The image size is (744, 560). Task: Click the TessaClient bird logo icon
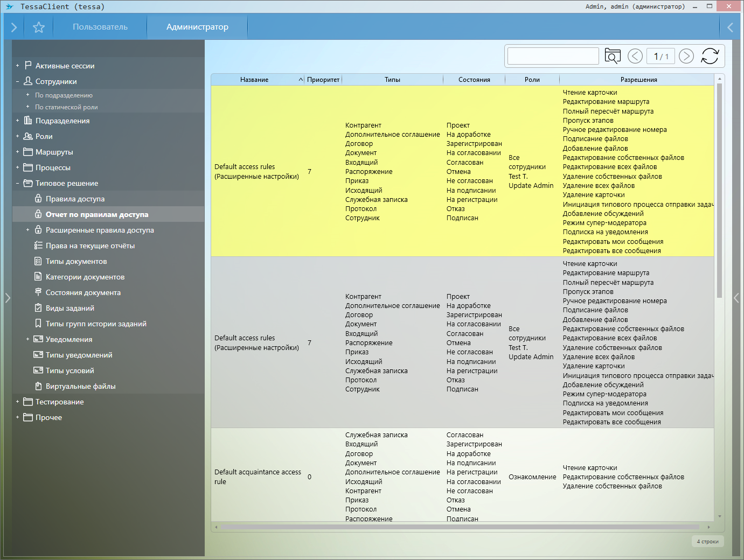[9, 6]
